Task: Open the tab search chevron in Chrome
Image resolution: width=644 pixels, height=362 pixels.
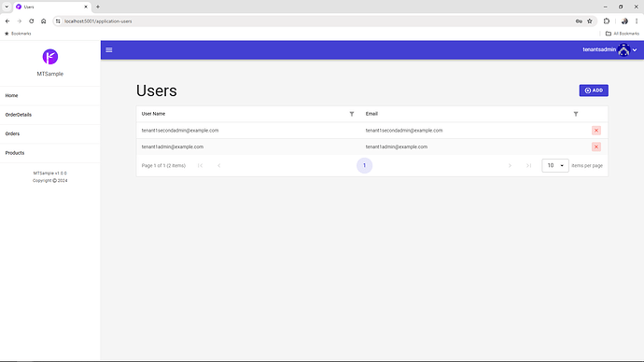Action: click(x=7, y=7)
